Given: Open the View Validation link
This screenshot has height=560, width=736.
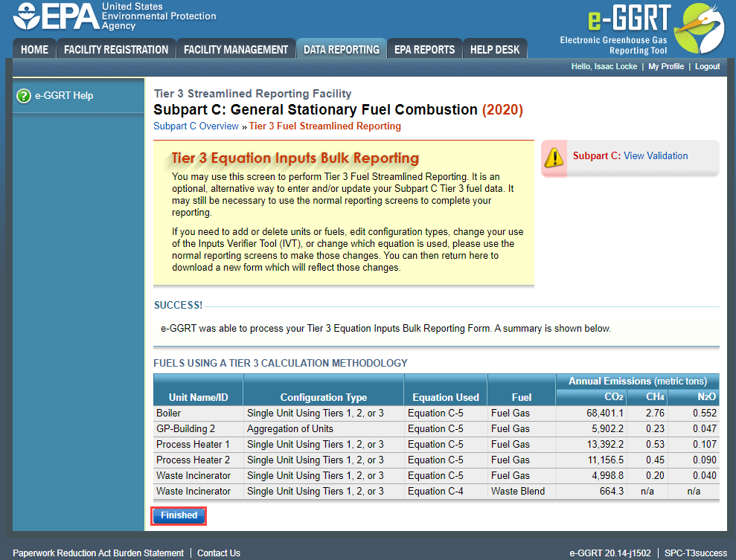Looking at the screenshot, I should pyautogui.click(x=656, y=155).
